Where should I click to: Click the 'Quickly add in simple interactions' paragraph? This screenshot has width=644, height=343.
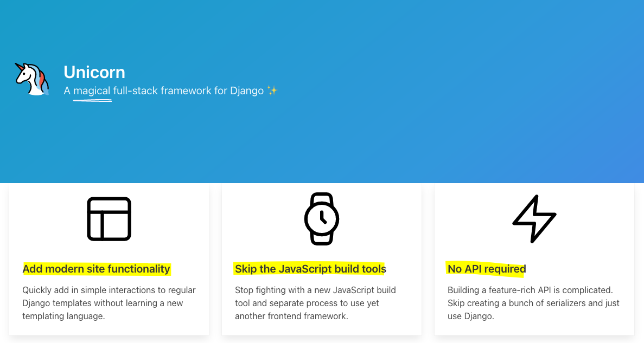click(x=109, y=303)
